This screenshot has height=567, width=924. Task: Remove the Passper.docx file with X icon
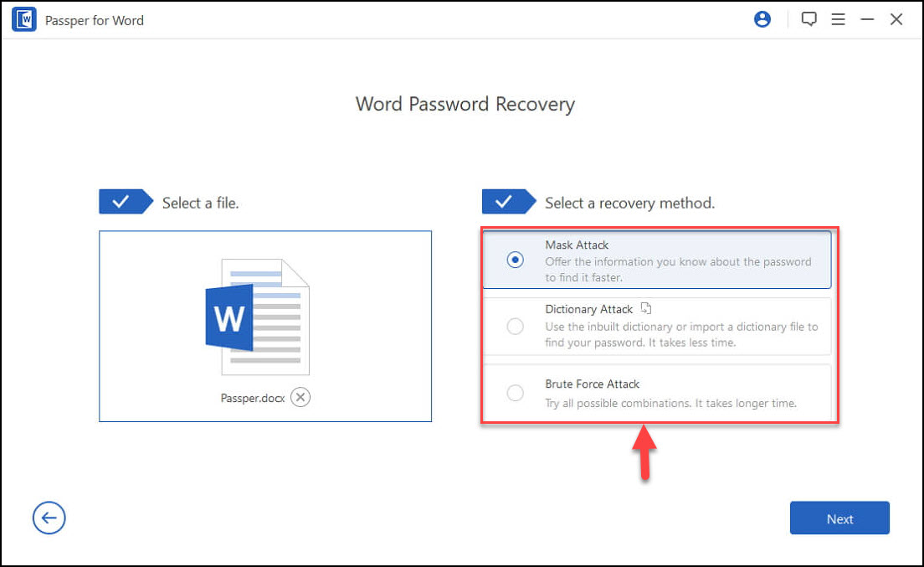(300, 397)
